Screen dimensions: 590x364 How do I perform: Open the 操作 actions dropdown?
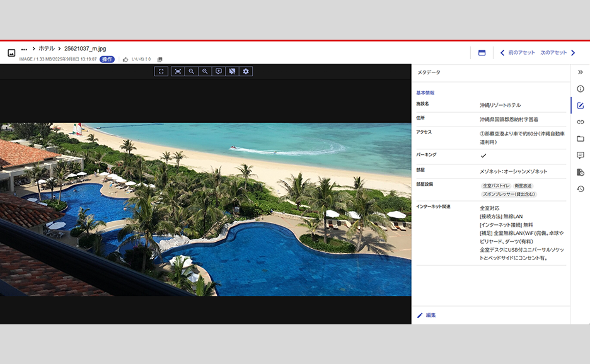point(107,59)
